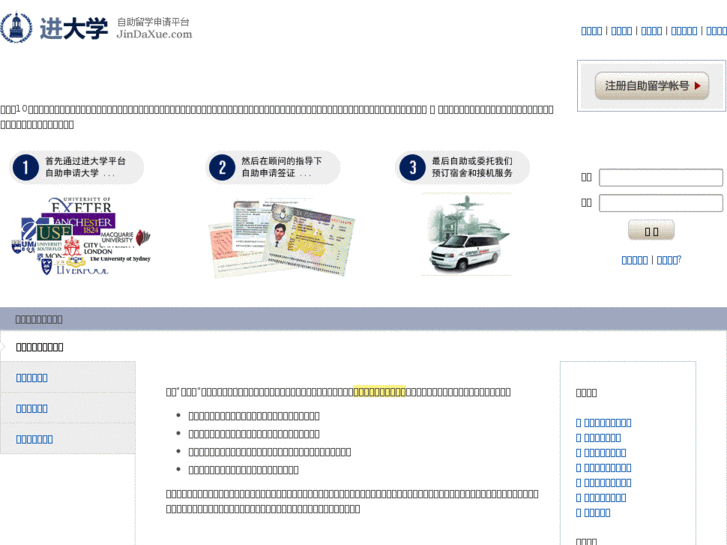This screenshot has height=545, width=727.
Task: Click the bold heading above the sidebar links
Action: (x=39, y=347)
